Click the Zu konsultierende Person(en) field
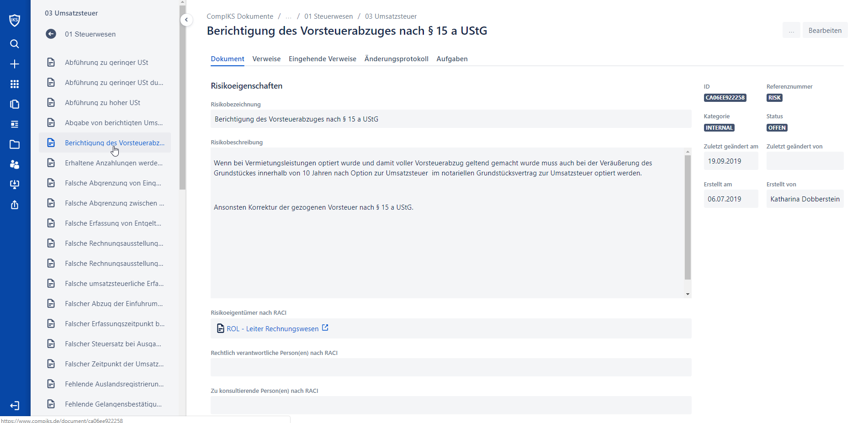Viewport: 868px width, 423px height. tap(451, 405)
